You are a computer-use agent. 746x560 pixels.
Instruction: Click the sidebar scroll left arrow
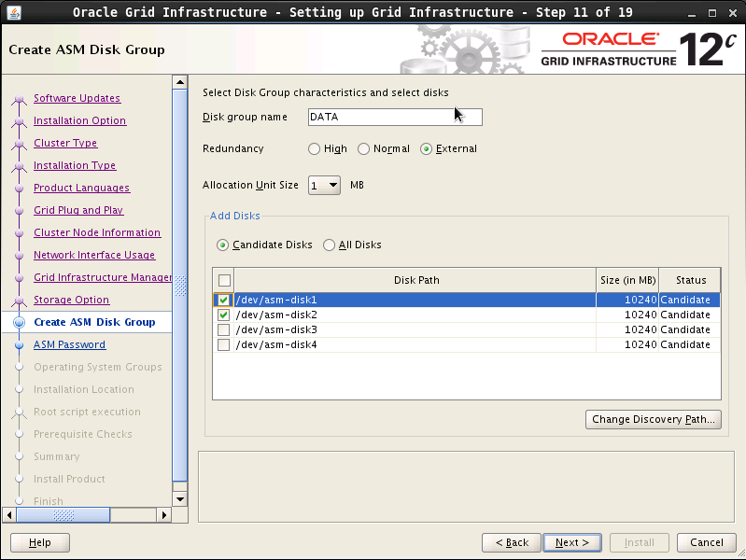tap(11, 514)
